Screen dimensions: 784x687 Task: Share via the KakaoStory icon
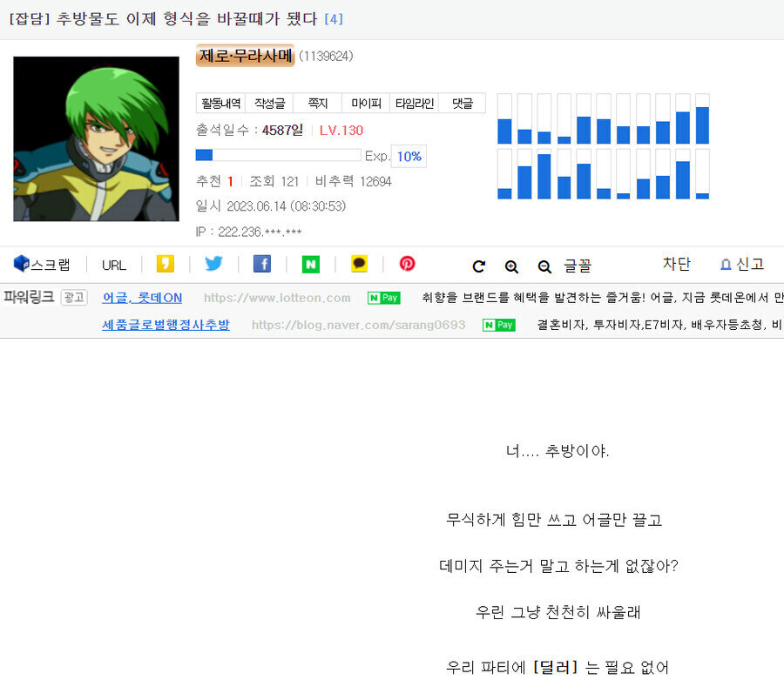360,264
